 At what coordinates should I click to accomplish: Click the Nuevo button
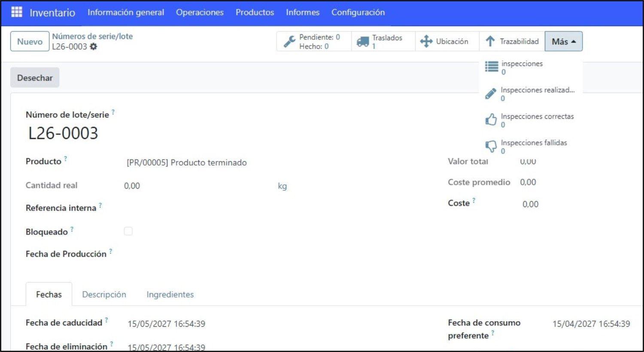pyautogui.click(x=30, y=42)
